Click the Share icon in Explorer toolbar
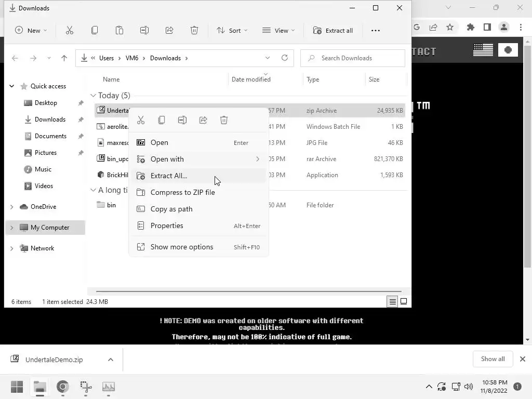Screen dimensions: 532x399 (169, 31)
